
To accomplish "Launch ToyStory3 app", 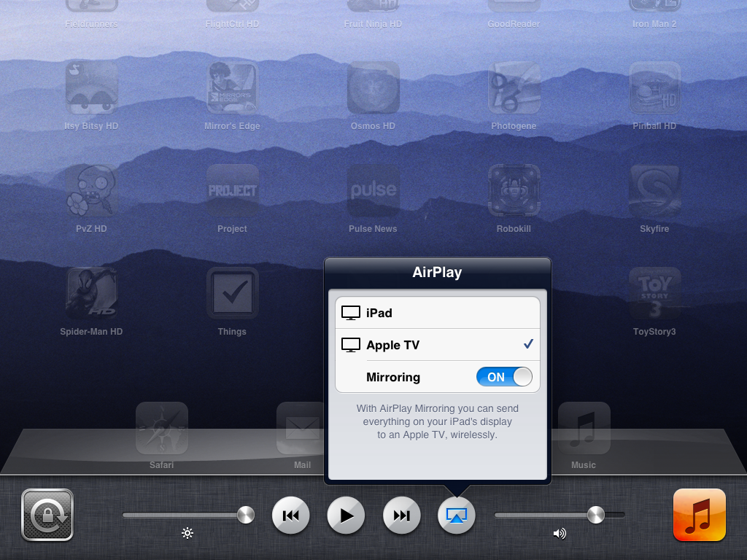I will click(654, 293).
